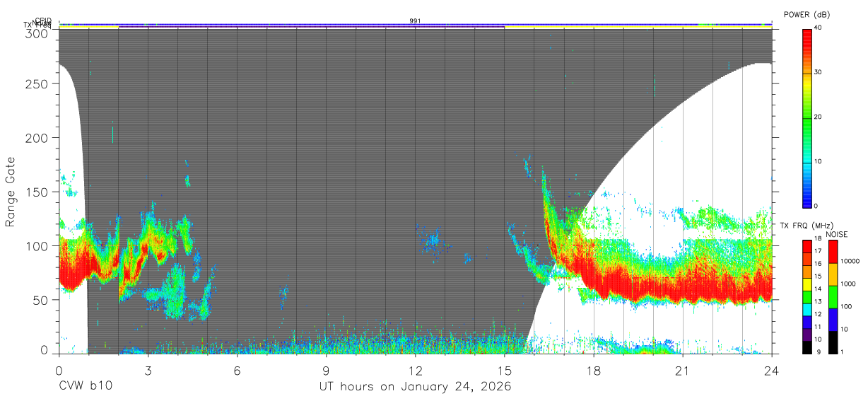Click the "POWER (dB)" colorbar title

click(x=806, y=15)
